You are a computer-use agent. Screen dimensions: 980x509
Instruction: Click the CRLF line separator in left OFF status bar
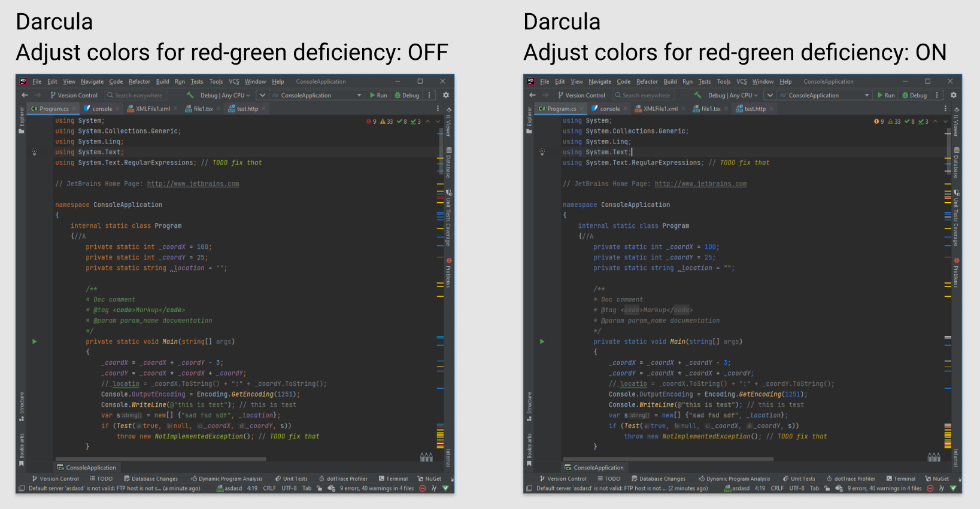click(269, 488)
